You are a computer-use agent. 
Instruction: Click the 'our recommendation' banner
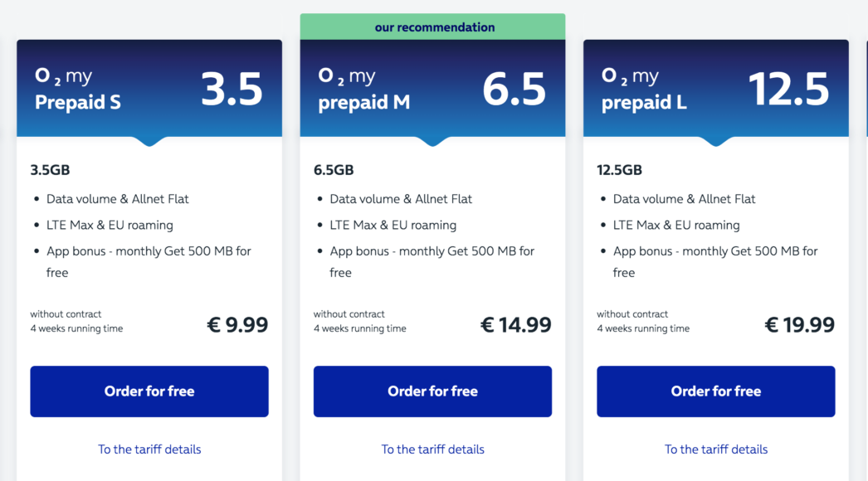(x=434, y=27)
